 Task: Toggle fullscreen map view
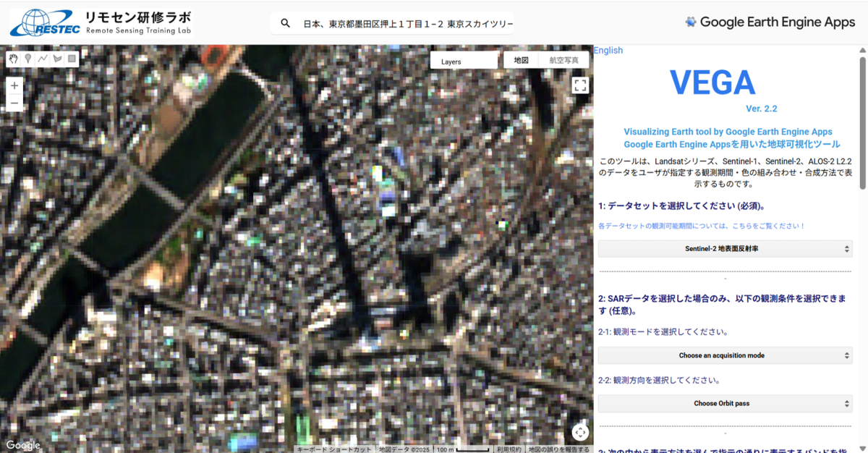click(580, 85)
